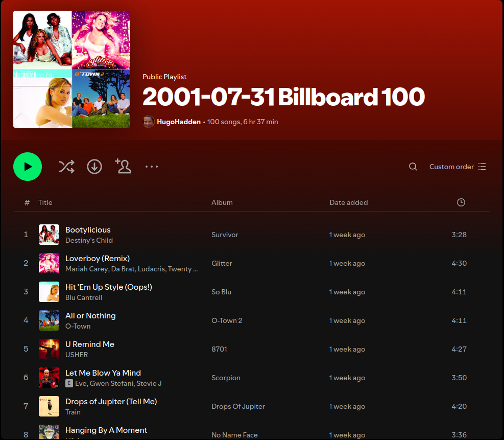Image resolution: width=504 pixels, height=440 pixels.
Task: Search within the playlist using the magnifier icon
Action: 413,167
